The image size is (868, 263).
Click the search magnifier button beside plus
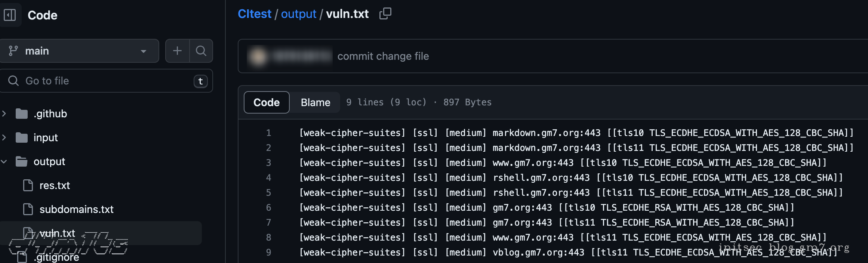point(201,51)
